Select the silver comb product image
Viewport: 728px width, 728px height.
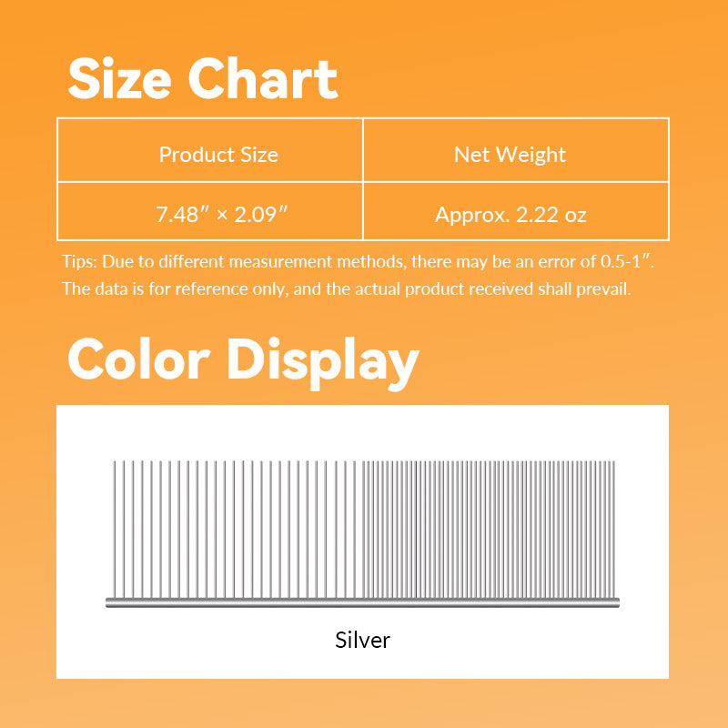pyautogui.click(x=362, y=534)
